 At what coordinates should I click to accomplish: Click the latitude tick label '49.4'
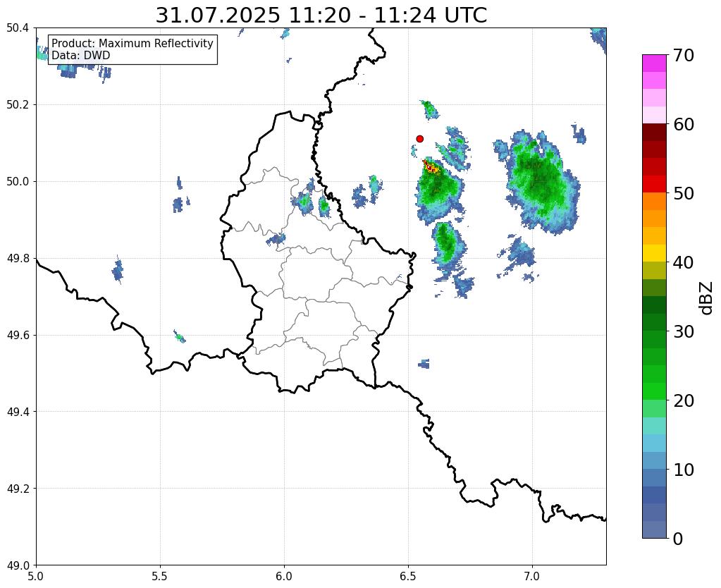(18, 412)
